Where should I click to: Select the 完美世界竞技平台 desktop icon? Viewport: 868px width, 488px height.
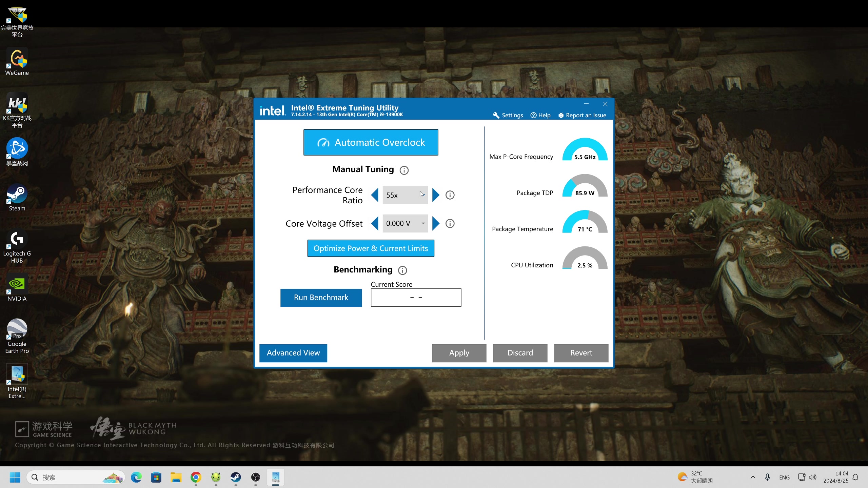click(x=17, y=22)
